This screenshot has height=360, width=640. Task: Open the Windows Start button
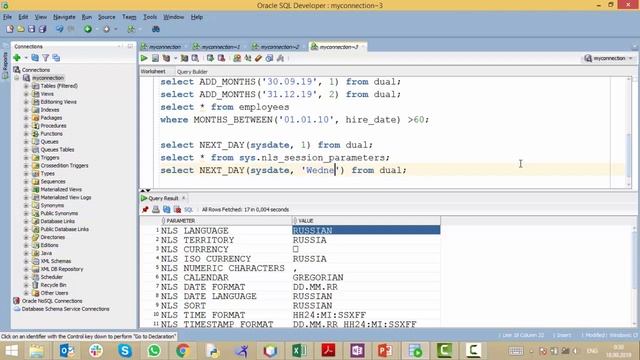pos(11,351)
